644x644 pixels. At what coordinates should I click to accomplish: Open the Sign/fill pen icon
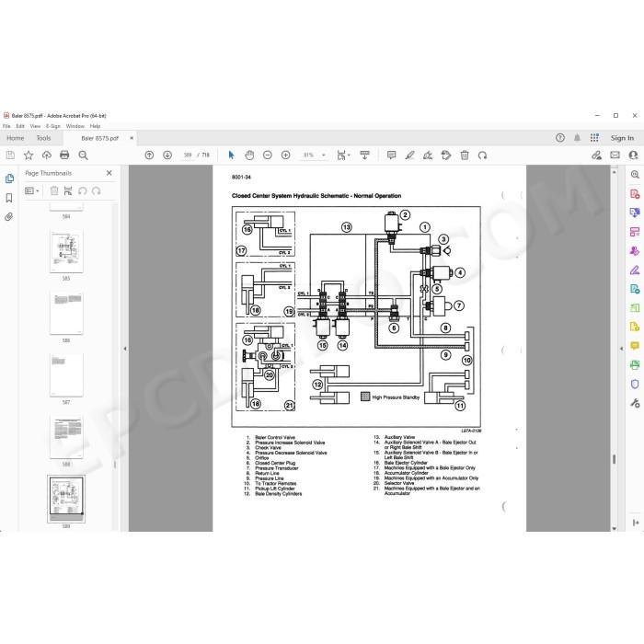pyautogui.click(x=428, y=155)
